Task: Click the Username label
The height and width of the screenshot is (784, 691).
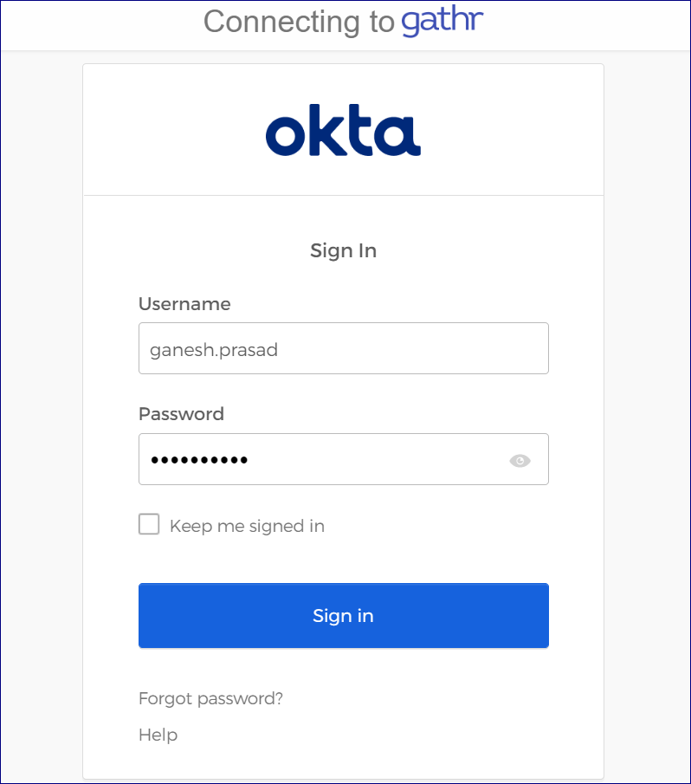Action: (x=184, y=304)
